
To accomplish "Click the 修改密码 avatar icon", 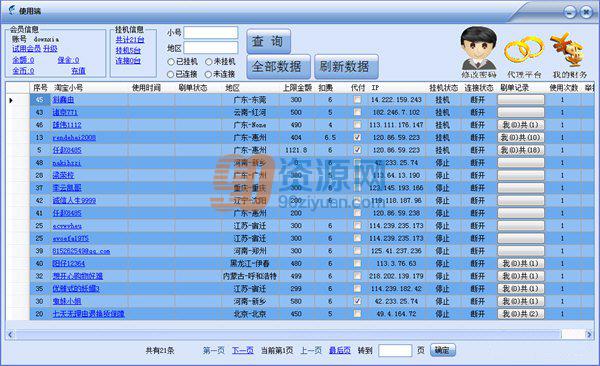I will point(479,47).
